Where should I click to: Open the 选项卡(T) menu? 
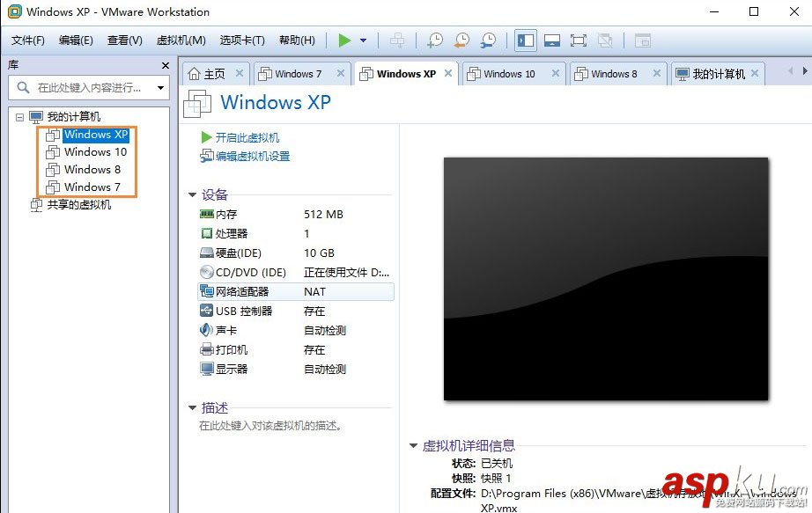(x=242, y=40)
